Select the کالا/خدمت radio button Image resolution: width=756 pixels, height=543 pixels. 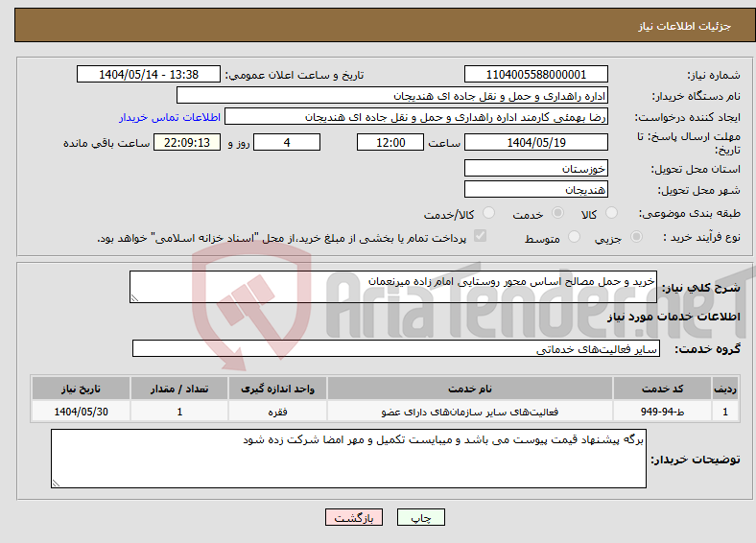point(488,213)
